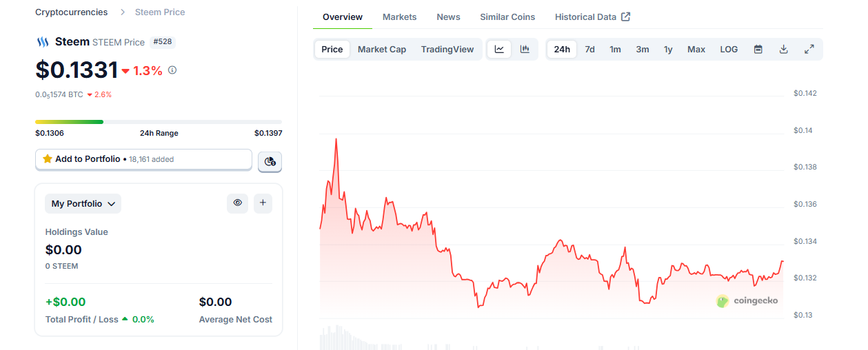Open the price change info icon
This screenshot has height=350, width=868.
[x=172, y=70]
